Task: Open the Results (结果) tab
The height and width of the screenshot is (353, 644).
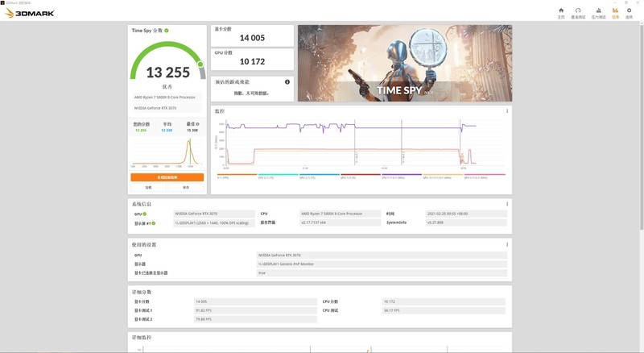Action: pyautogui.click(x=616, y=13)
